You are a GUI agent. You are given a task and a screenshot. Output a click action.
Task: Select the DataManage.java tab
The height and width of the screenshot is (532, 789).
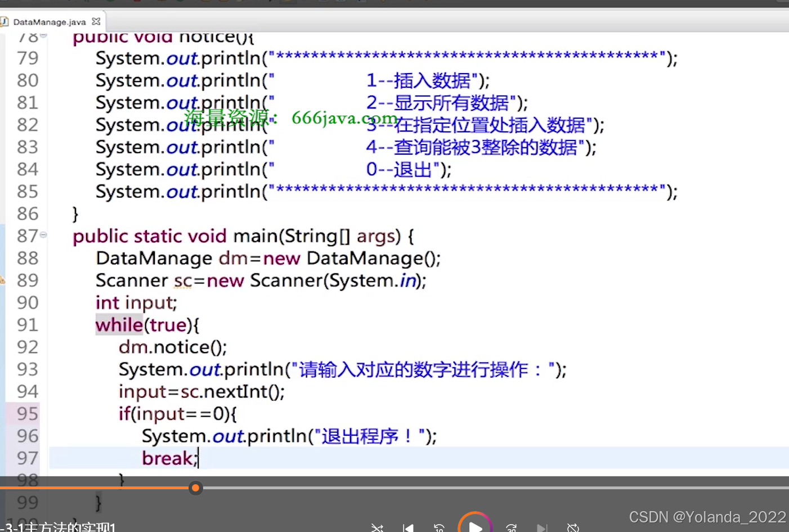pyautogui.click(x=50, y=22)
